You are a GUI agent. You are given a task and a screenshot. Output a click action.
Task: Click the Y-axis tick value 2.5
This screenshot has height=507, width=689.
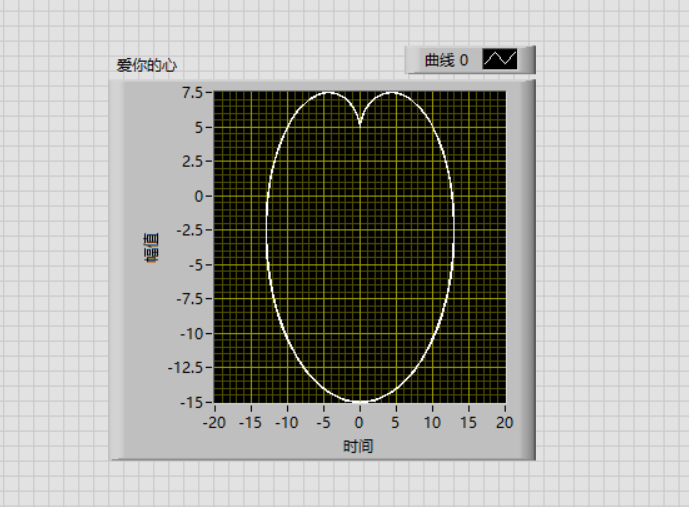pyautogui.click(x=192, y=162)
